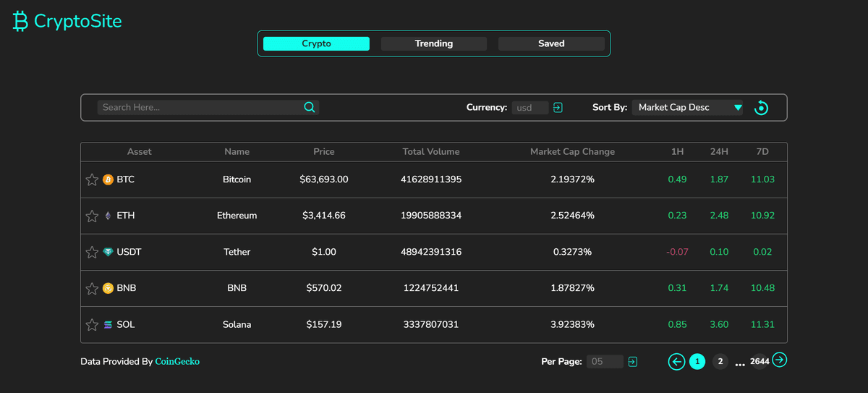Viewport: 868px width, 393px height.
Task: Click total volume 48942391316
Action: coord(431,252)
